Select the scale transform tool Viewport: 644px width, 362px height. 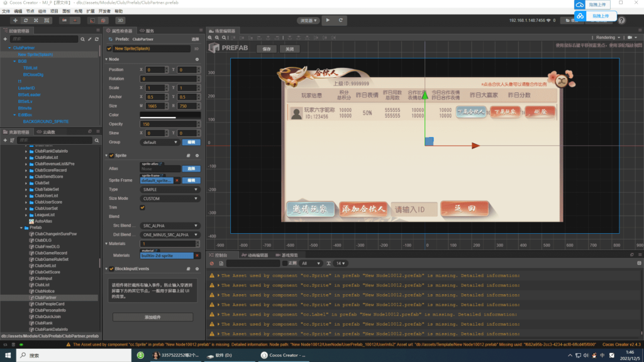click(36, 20)
